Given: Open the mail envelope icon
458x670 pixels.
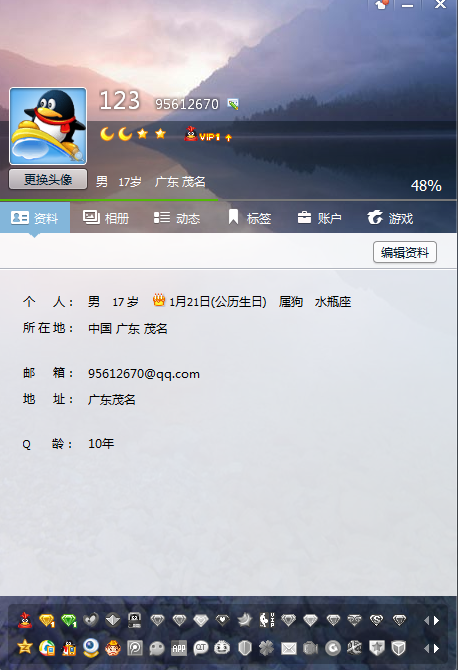Looking at the screenshot, I should [x=288, y=649].
